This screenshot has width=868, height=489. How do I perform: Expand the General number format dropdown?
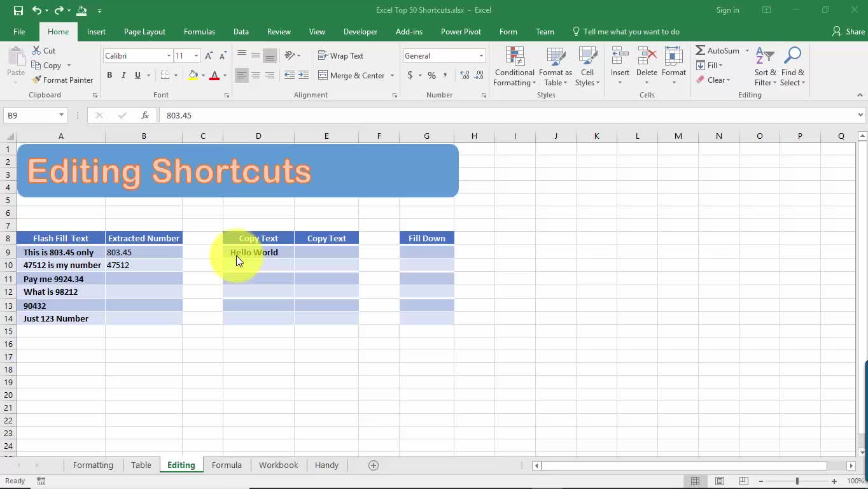click(x=481, y=56)
